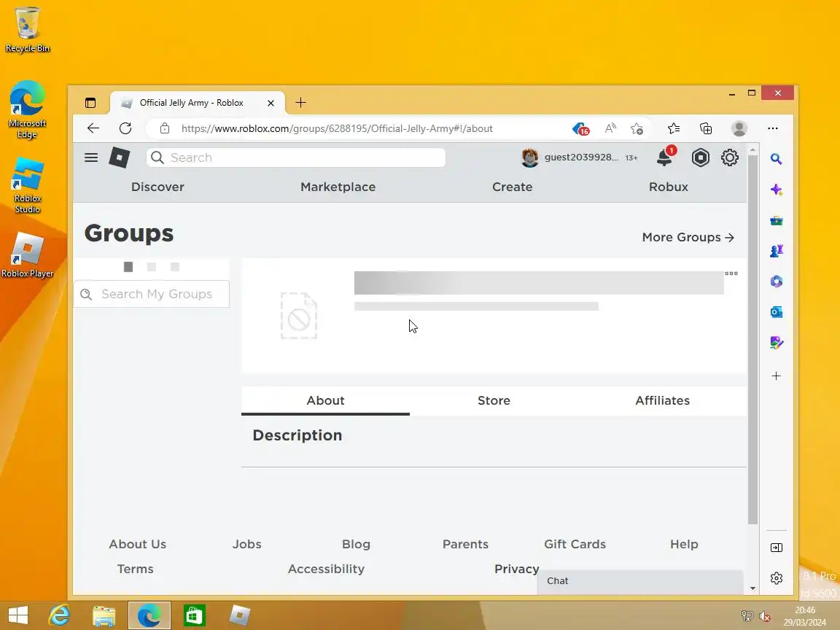
Task: Switch to the Store tab
Action: (494, 401)
